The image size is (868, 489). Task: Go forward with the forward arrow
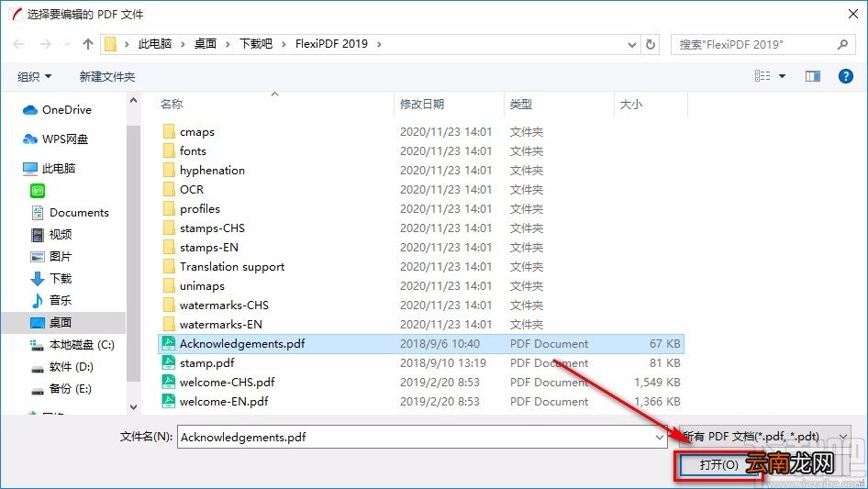[45, 44]
